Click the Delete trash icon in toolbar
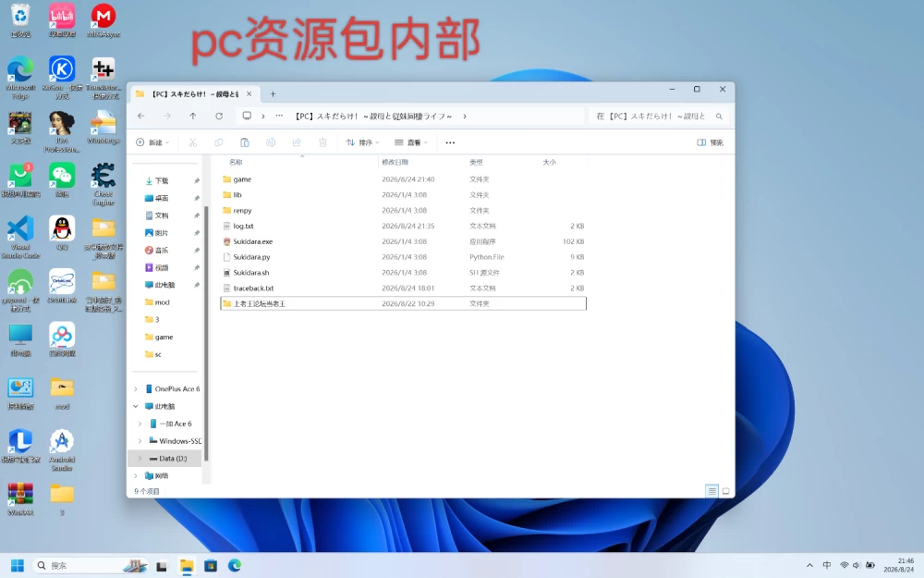924x578 pixels. [322, 142]
